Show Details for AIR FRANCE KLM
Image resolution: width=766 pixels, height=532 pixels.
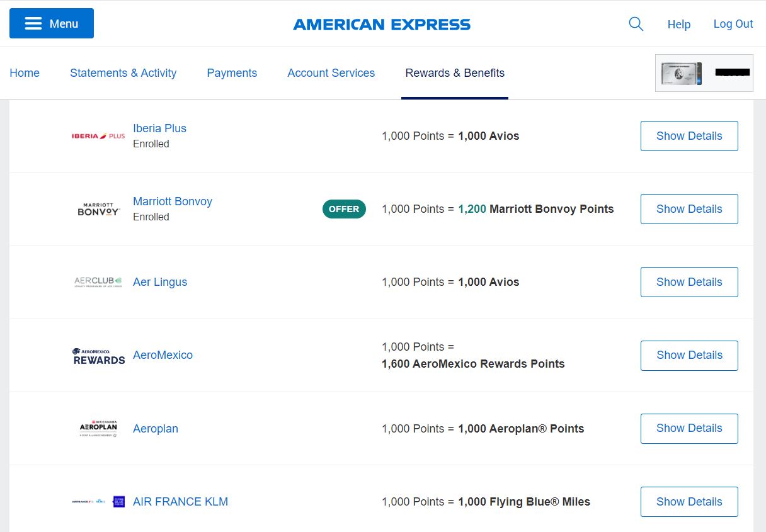689,502
